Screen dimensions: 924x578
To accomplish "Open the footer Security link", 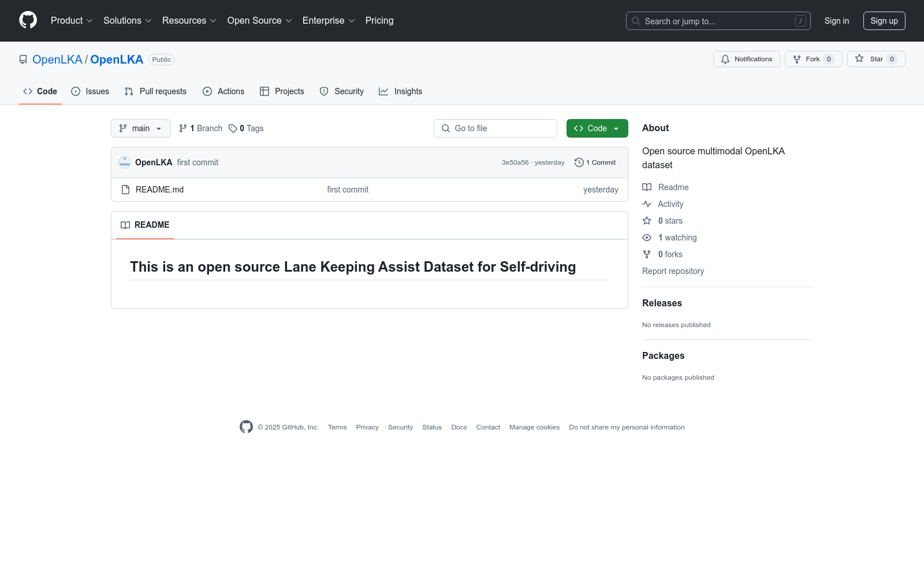I will [x=400, y=427].
